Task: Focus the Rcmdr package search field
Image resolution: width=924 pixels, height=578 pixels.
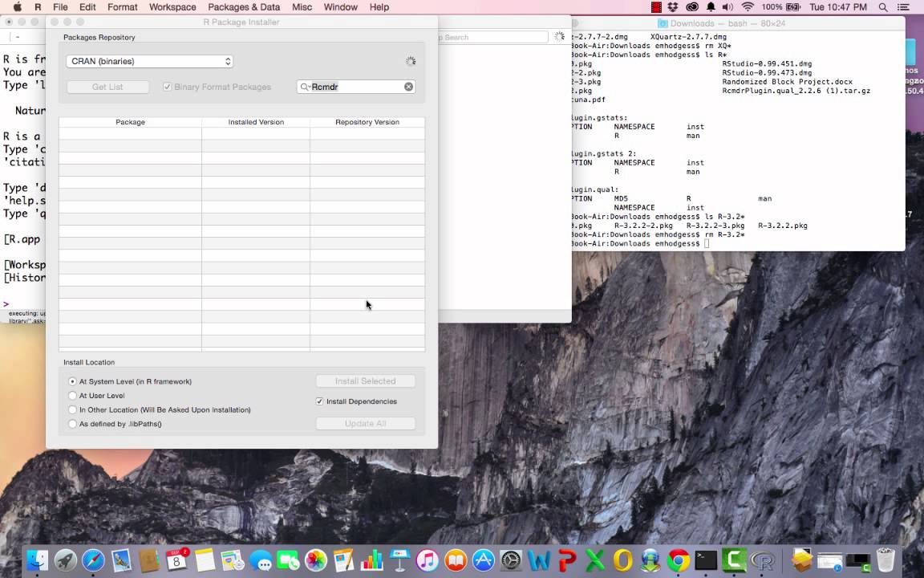Action: pyautogui.click(x=356, y=87)
